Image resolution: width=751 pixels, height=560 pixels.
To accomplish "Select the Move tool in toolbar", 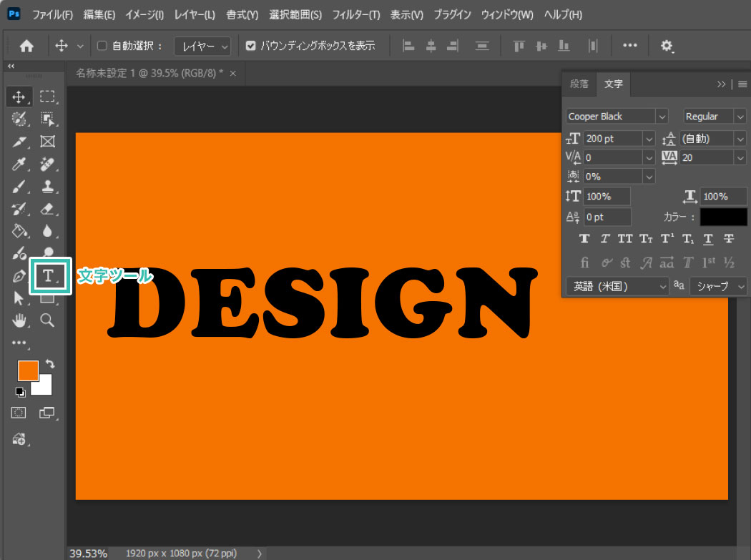I will 19,97.
